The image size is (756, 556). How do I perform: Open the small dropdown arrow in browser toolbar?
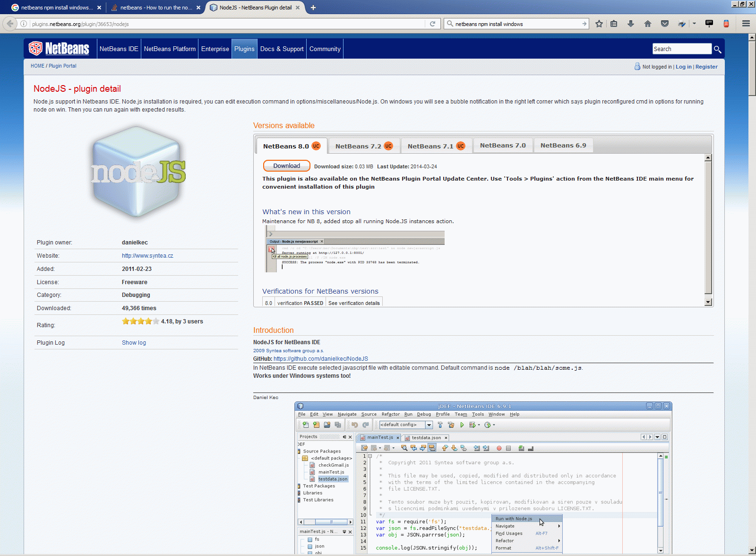click(x=694, y=24)
